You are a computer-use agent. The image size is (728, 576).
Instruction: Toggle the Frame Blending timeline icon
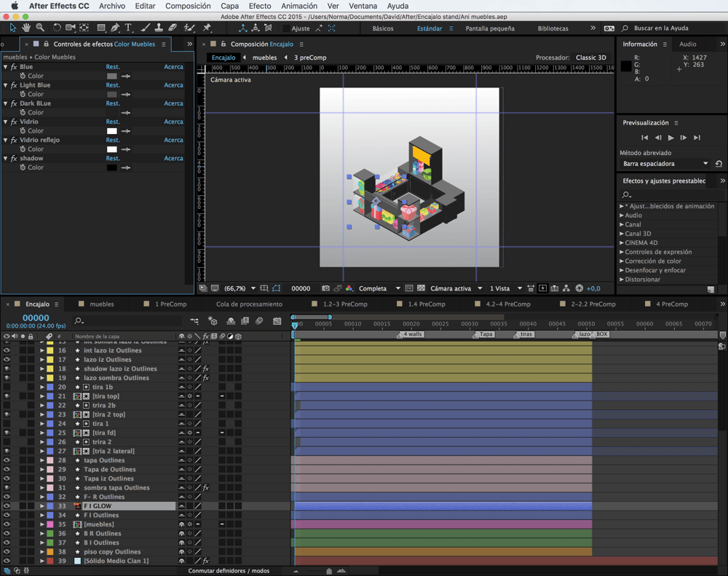pos(245,321)
